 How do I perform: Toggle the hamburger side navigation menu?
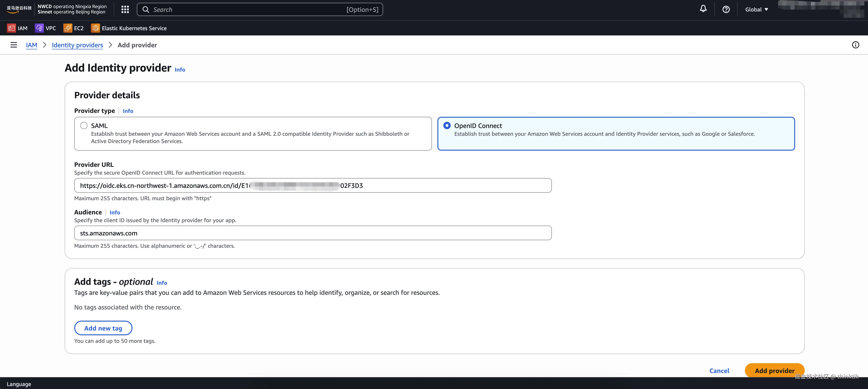point(13,45)
